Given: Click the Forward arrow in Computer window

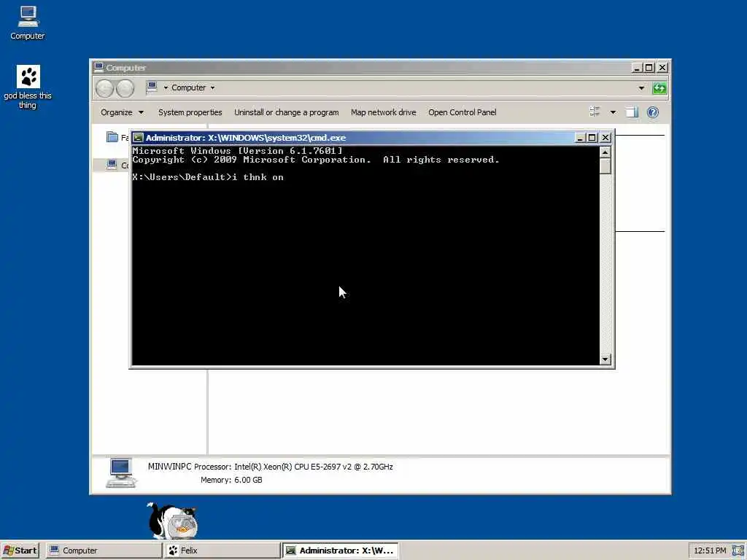Looking at the screenshot, I should [x=125, y=88].
